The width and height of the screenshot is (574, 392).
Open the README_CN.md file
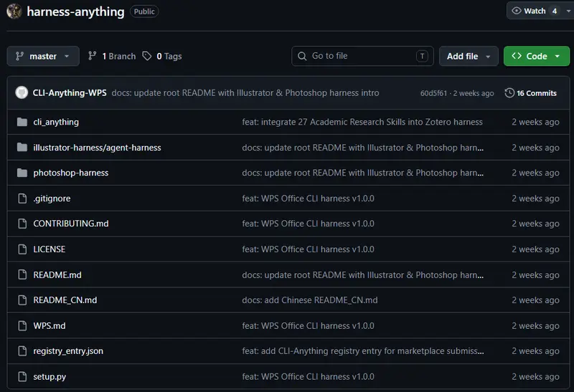pyautogui.click(x=65, y=300)
